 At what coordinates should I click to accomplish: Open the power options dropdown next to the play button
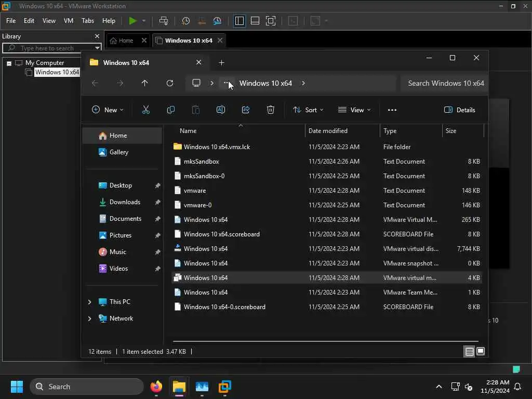coord(144,21)
